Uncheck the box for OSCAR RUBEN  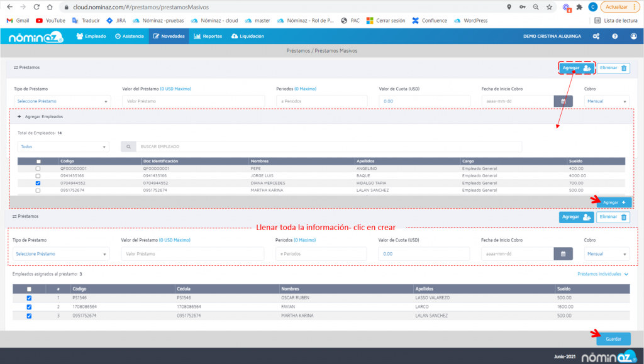point(29,298)
